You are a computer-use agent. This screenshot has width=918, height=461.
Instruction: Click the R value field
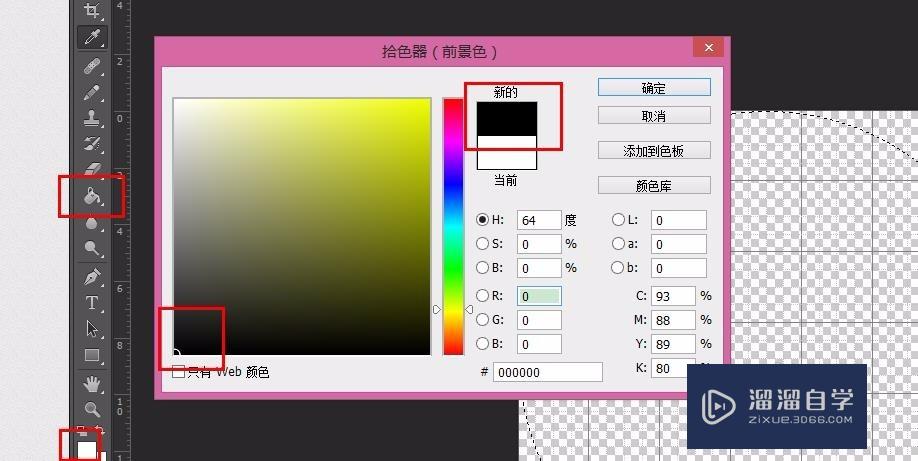[x=539, y=296]
